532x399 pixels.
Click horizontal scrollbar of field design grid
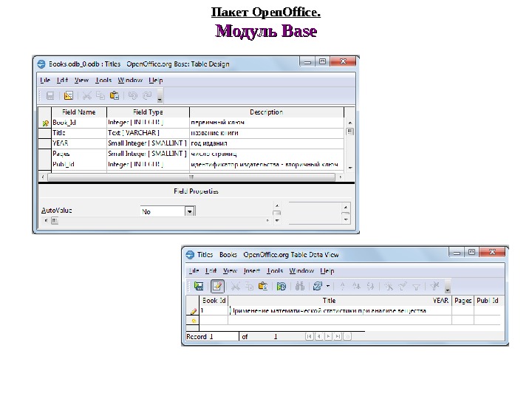(x=191, y=177)
